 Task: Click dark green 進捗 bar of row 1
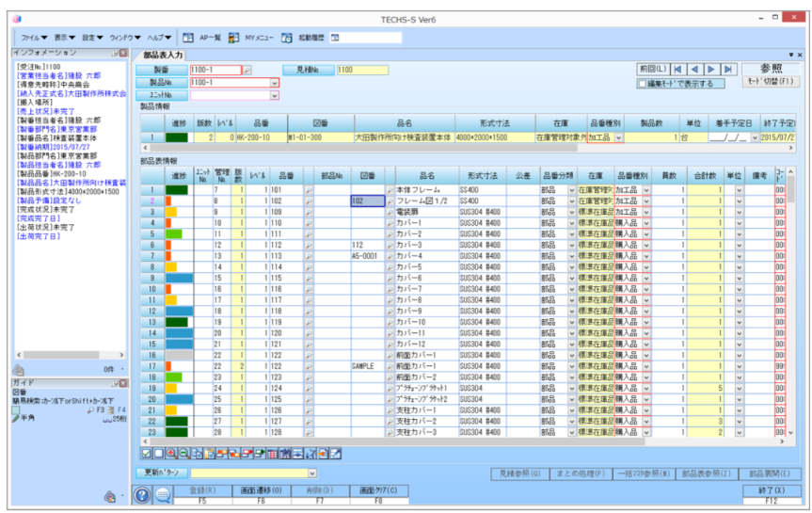pos(177,190)
